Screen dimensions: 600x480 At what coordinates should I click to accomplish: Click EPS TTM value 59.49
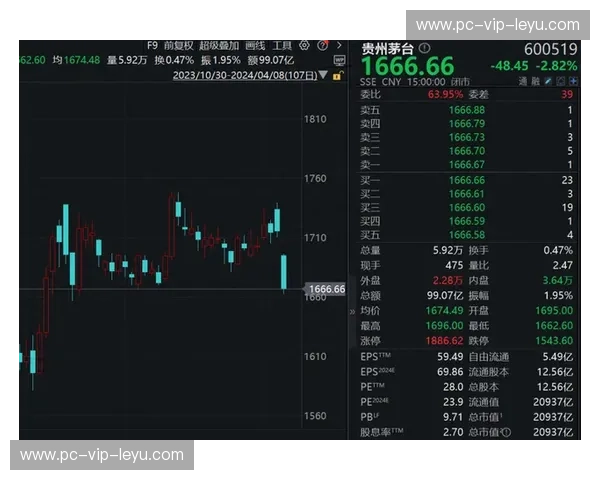click(x=450, y=357)
